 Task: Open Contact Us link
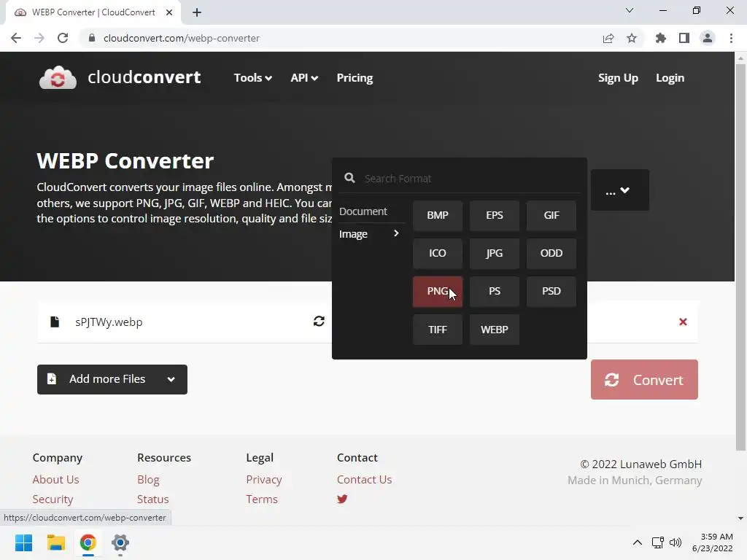coord(365,480)
